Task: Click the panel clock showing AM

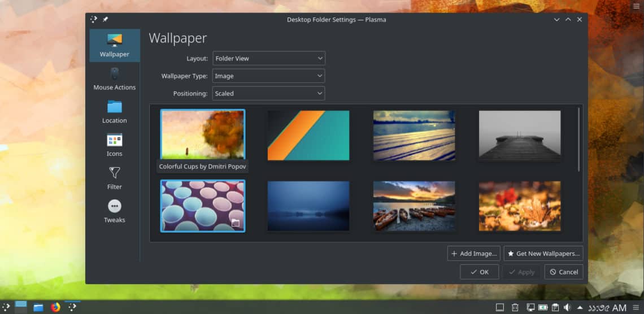Action: click(x=607, y=307)
